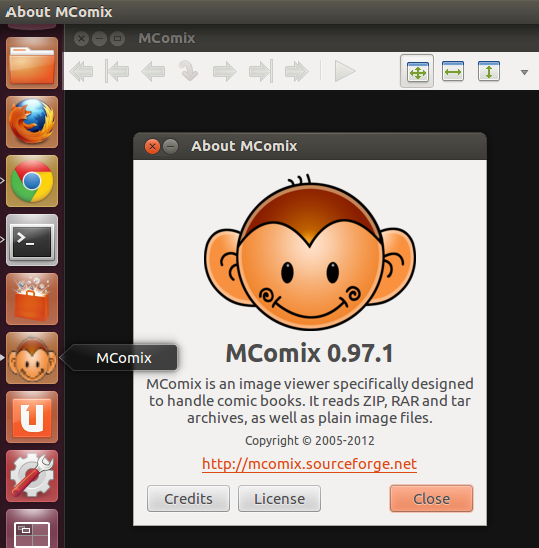Go back ten pages in MComix toolbar
This screenshot has height=548, width=539.
click(81, 71)
